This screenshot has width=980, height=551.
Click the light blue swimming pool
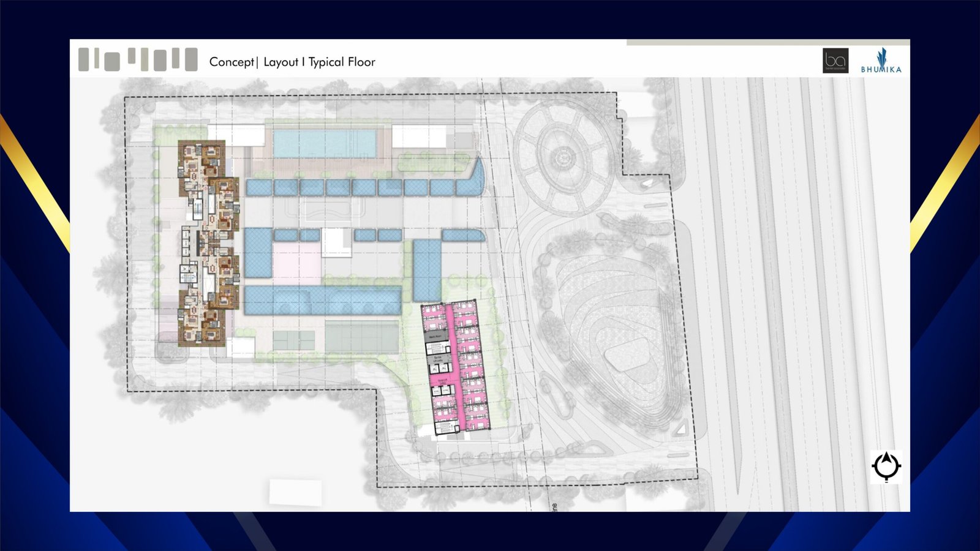pyautogui.click(x=323, y=143)
